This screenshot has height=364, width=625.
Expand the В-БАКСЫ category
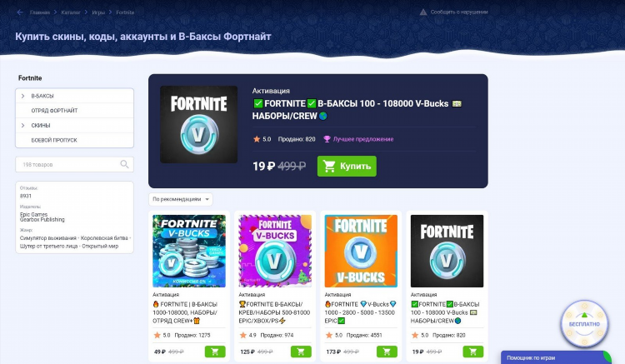coord(22,96)
